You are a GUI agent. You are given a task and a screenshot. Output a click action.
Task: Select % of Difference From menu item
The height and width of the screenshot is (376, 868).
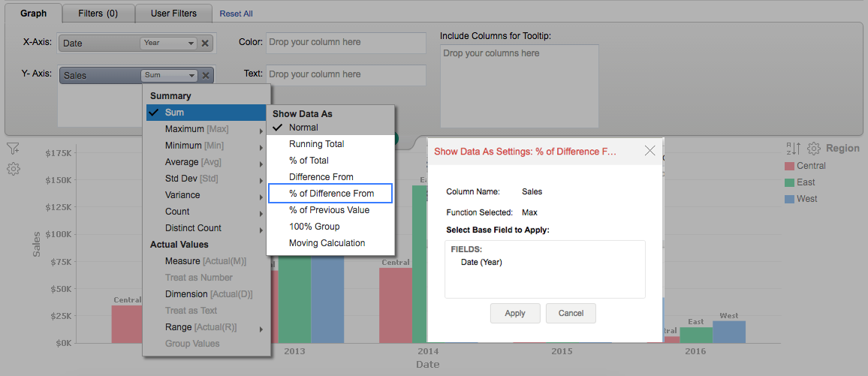[x=331, y=194]
